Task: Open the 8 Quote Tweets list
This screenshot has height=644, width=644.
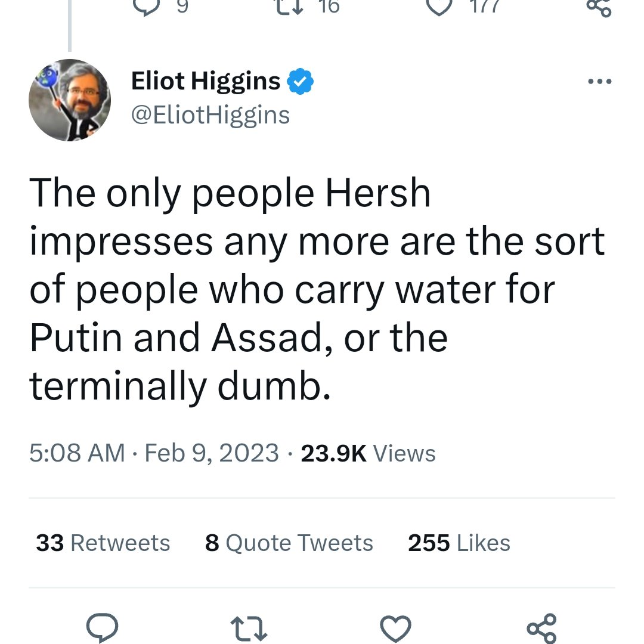Action: click(289, 543)
